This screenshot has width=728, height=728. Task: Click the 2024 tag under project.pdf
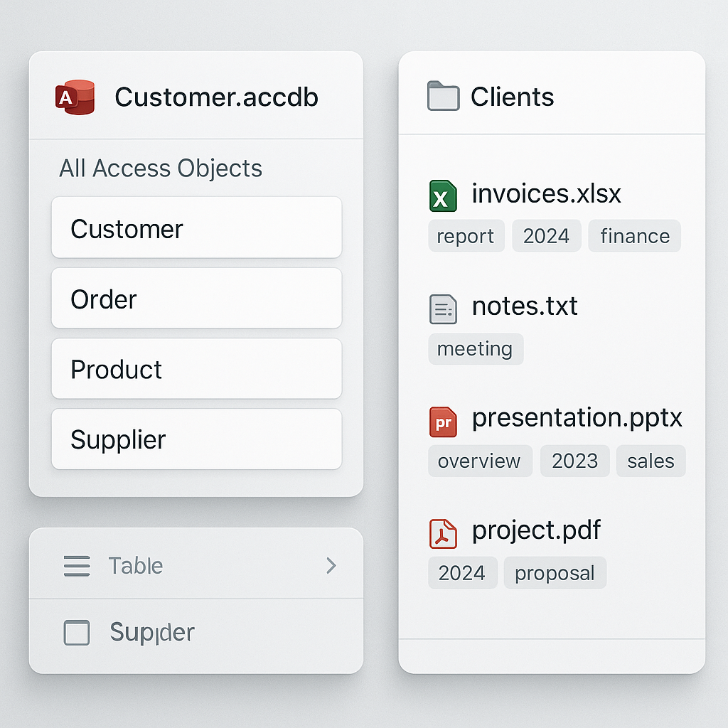click(x=463, y=573)
